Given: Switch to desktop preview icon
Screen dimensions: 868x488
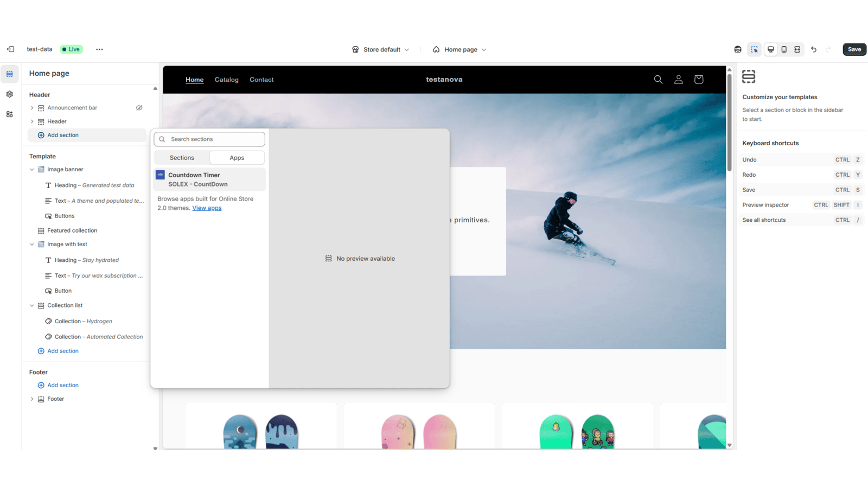Looking at the screenshot, I should pyautogui.click(x=770, y=49).
